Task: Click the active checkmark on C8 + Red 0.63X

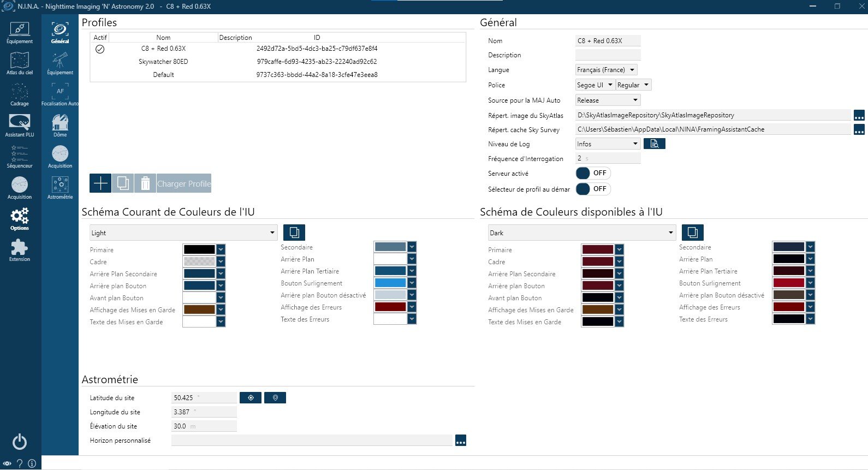Action: pos(100,49)
